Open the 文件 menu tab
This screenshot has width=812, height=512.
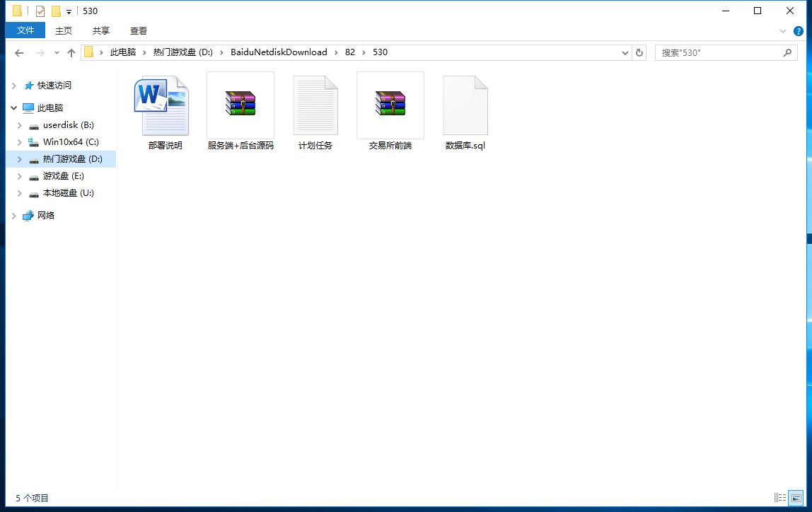pos(25,30)
